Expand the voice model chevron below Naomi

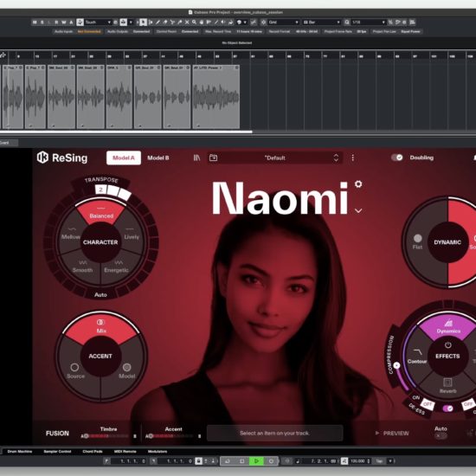tap(358, 210)
